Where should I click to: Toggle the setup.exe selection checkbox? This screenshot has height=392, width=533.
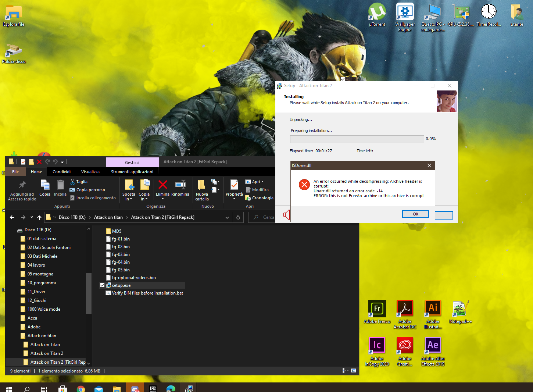(102, 285)
